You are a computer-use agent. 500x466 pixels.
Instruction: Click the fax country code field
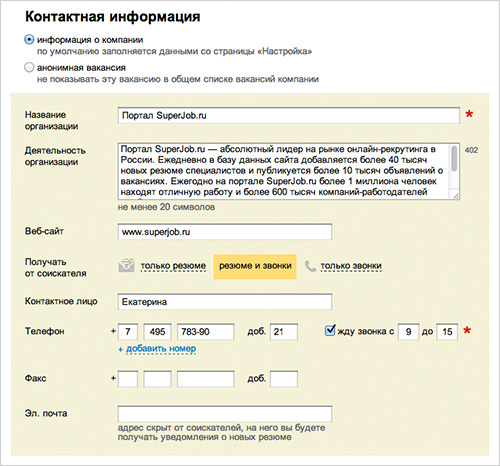pyautogui.click(x=128, y=379)
